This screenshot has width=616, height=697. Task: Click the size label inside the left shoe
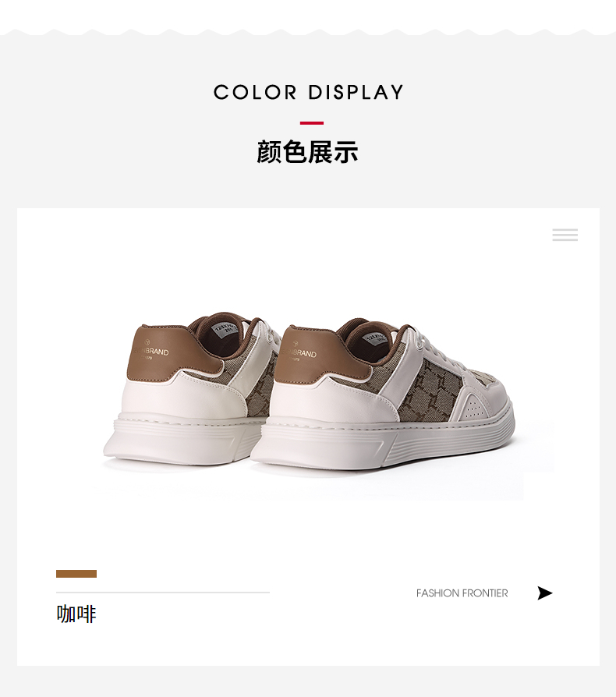[225, 328]
